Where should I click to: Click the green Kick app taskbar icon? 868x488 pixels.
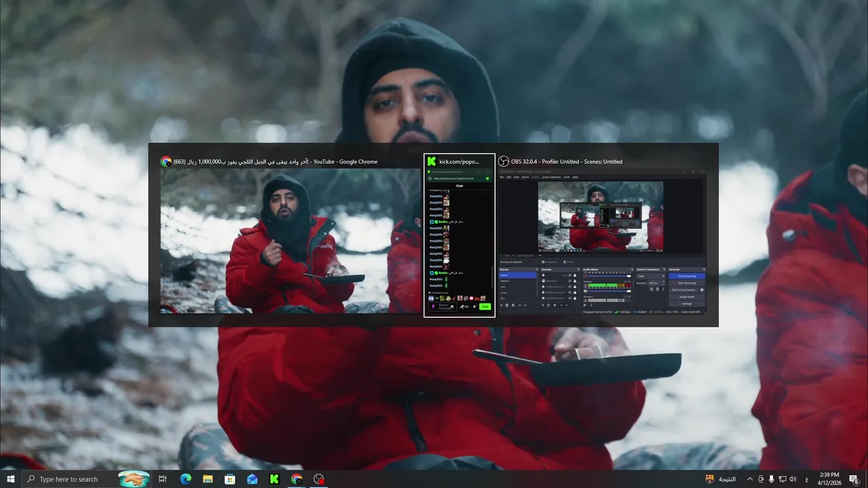click(275, 479)
